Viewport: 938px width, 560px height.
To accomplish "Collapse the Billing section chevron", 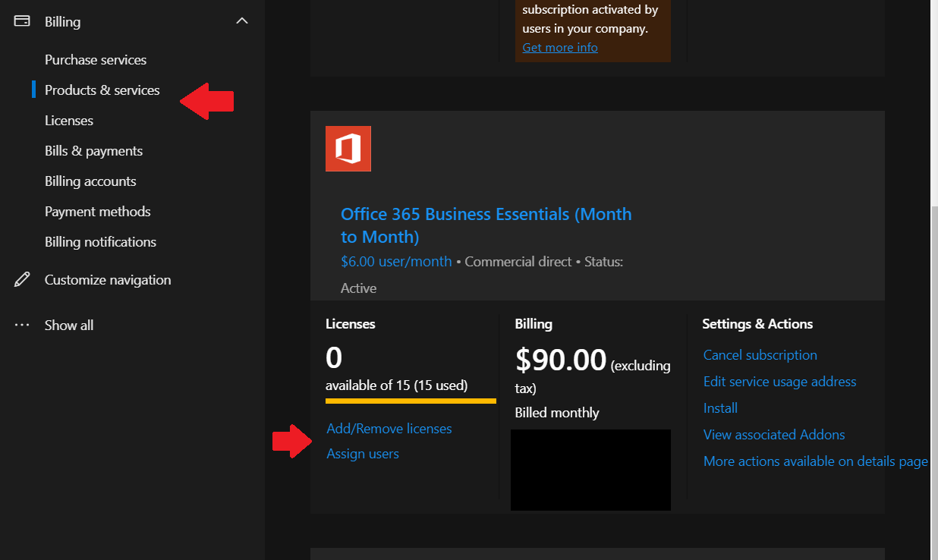I will pos(242,21).
